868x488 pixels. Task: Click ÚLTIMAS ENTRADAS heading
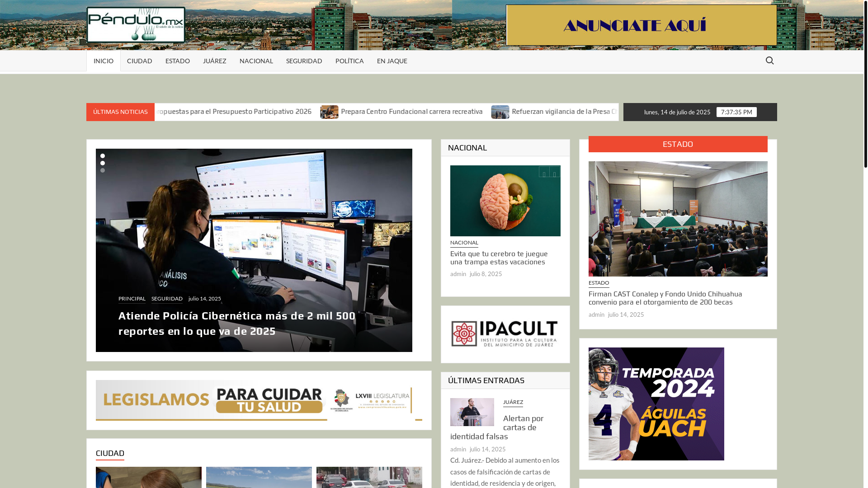pyautogui.click(x=486, y=380)
